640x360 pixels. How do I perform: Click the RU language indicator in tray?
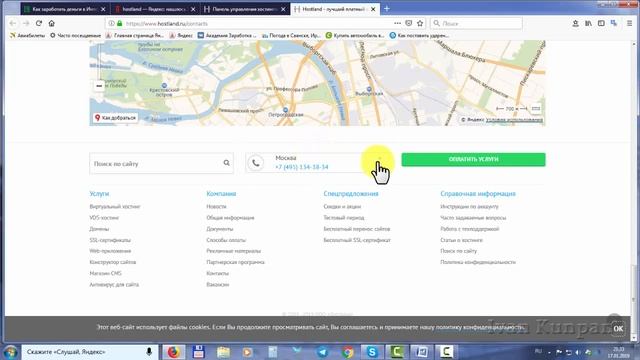click(538, 351)
